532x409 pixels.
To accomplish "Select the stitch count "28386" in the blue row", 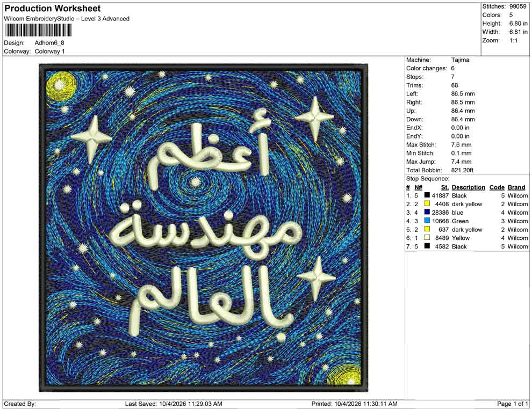I will 441,213.
